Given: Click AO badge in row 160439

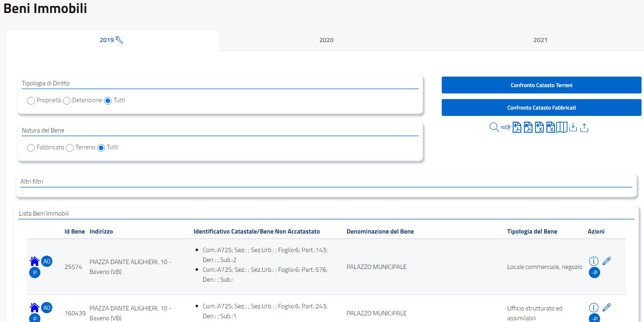Looking at the screenshot, I should (47, 308).
